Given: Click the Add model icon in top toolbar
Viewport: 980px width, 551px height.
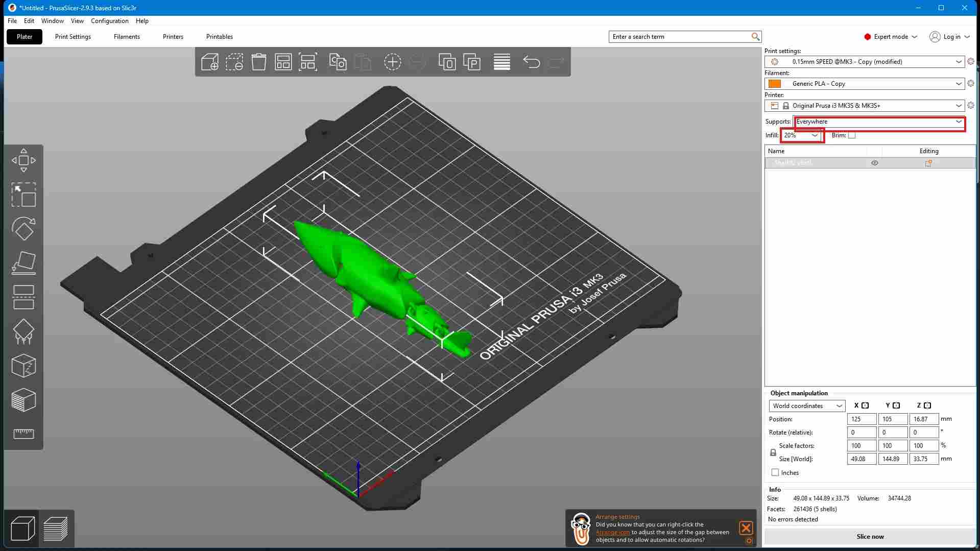Looking at the screenshot, I should (210, 62).
